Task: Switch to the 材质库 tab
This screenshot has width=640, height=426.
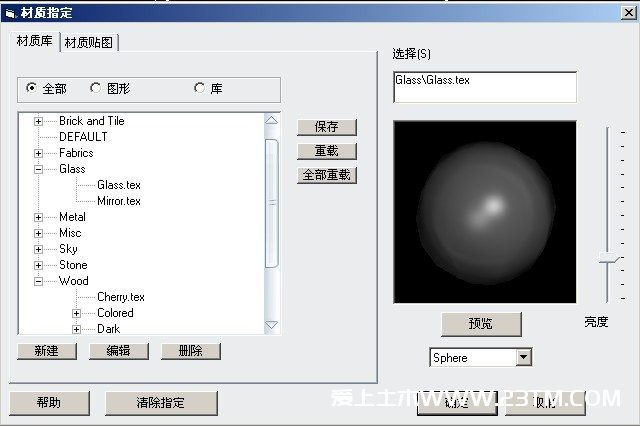Action: point(35,41)
